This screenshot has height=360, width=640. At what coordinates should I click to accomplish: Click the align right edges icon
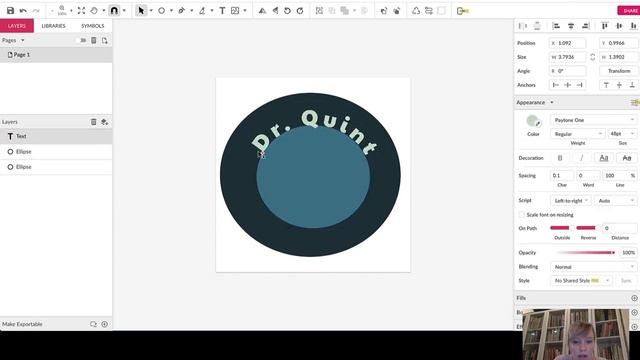click(586, 26)
